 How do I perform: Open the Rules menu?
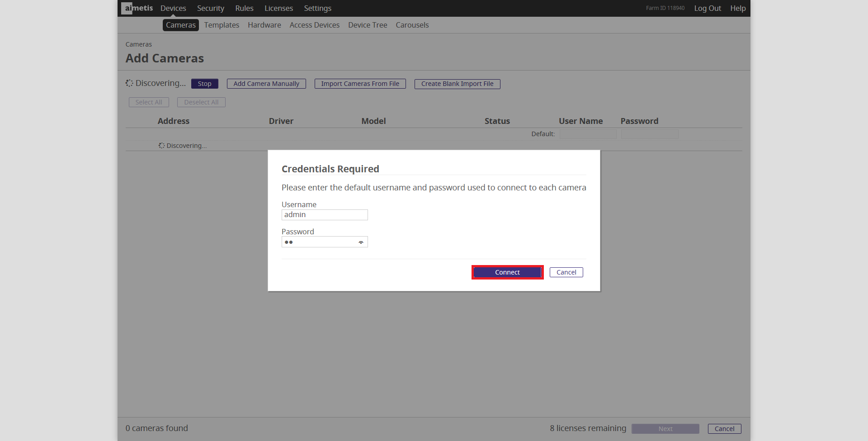coord(244,8)
